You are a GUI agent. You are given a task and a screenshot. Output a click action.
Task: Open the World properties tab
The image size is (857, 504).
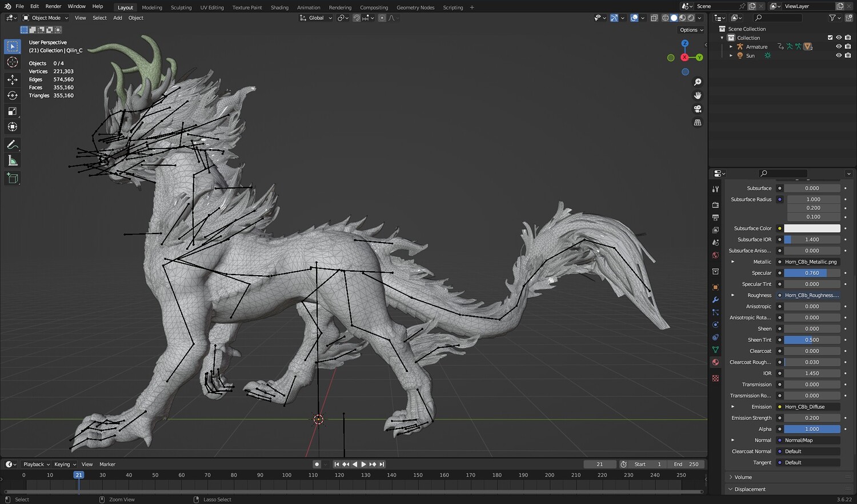(x=715, y=255)
